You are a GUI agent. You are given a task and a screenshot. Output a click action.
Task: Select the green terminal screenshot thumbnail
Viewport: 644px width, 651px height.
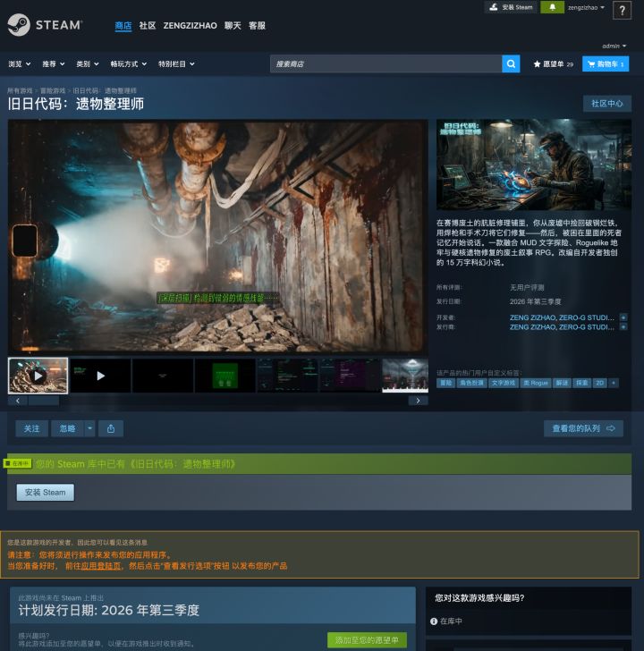225,376
